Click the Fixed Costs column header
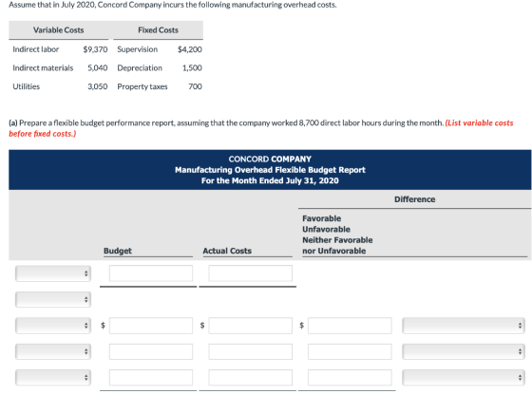This screenshot has height=394, width=532. click(158, 30)
